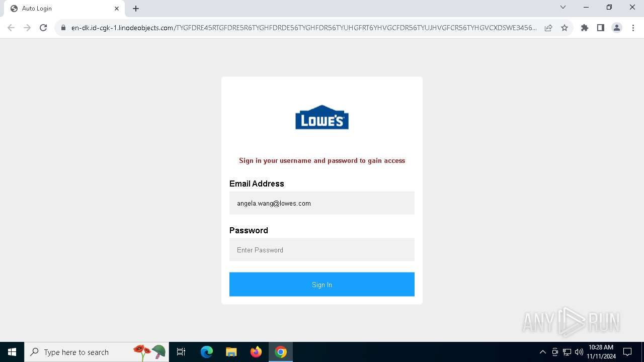
Task: Toggle the browser side panel
Action: [x=601, y=28]
